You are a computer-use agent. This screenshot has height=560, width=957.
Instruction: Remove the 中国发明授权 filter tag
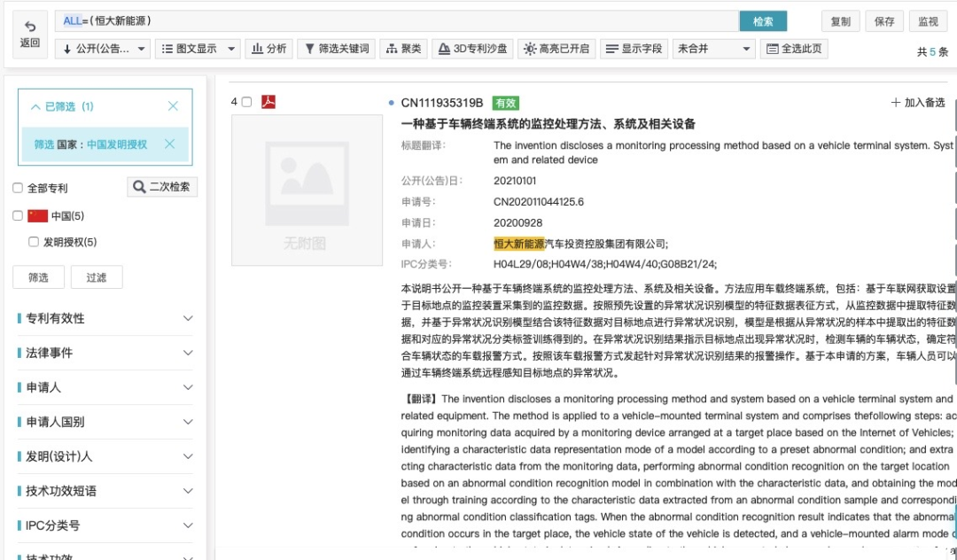pos(169,144)
